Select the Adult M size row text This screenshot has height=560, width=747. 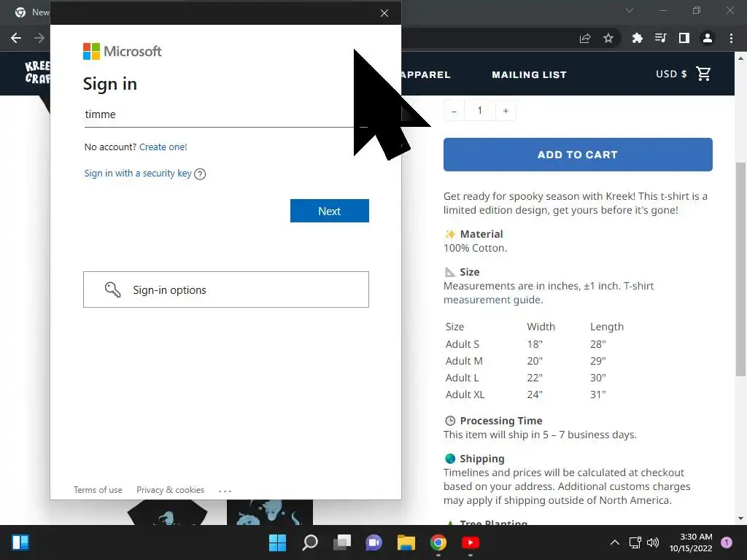tap(464, 361)
